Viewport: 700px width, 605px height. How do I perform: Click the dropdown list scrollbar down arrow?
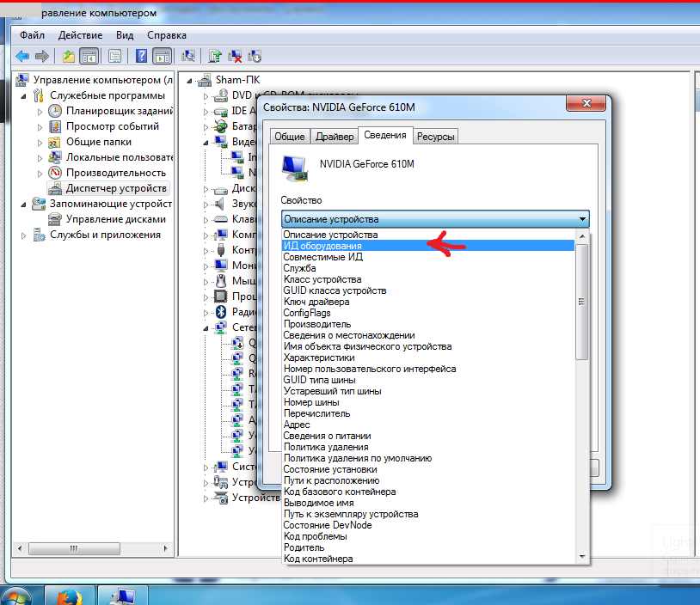tap(582, 557)
